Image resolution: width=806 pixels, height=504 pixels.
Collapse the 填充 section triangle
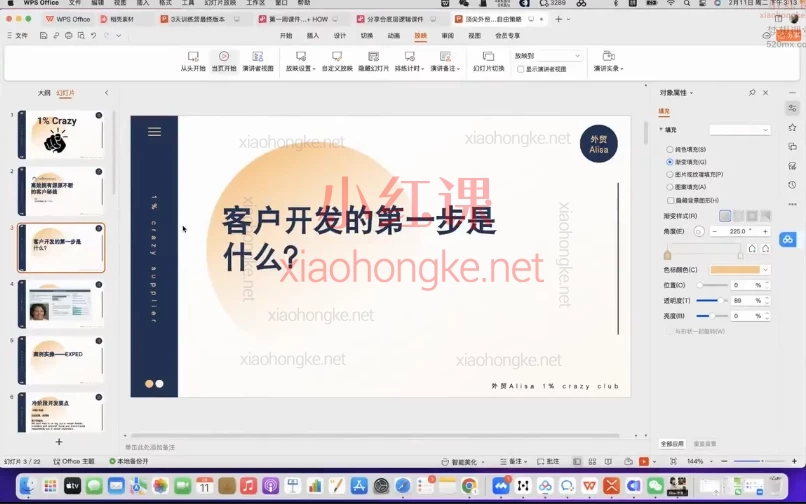click(x=661, y=130)
